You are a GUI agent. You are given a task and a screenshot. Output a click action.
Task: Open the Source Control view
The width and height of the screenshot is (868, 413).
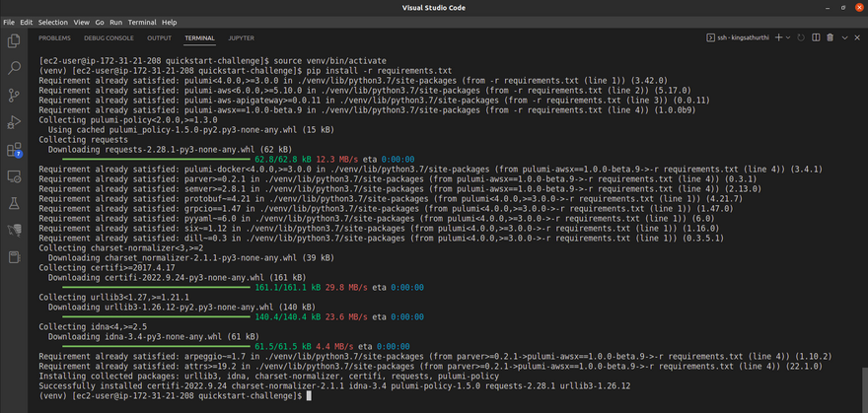[x=14, y=96]
